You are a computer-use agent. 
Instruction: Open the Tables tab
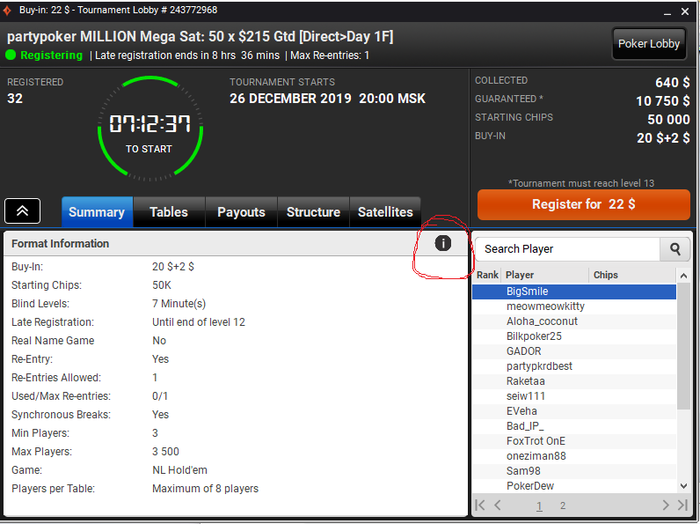169,212
